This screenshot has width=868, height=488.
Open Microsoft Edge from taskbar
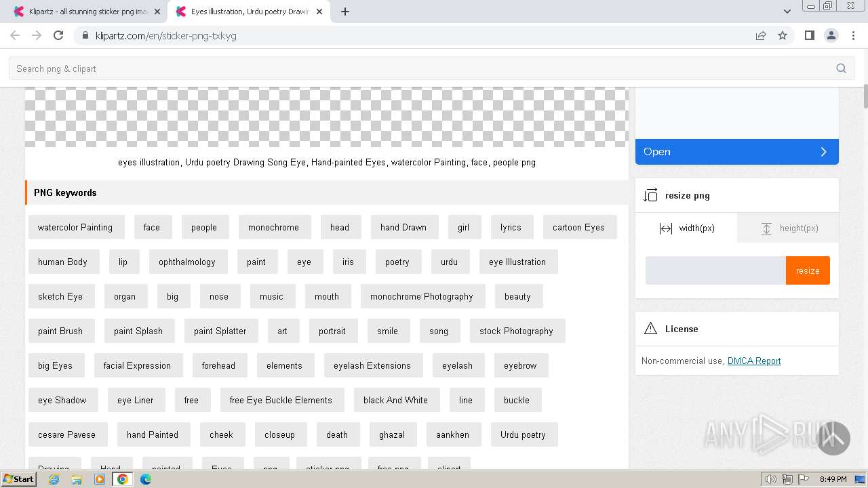click(145, 479)
